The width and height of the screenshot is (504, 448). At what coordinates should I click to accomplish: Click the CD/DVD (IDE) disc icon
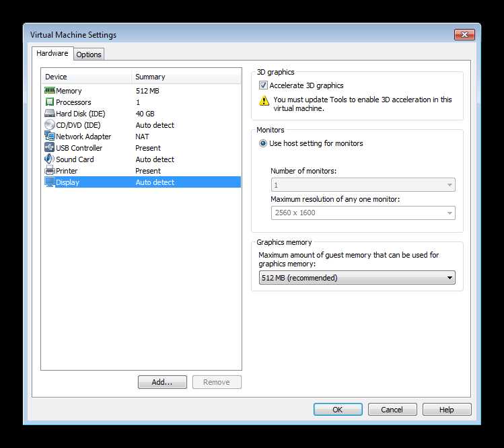[50, 124]
